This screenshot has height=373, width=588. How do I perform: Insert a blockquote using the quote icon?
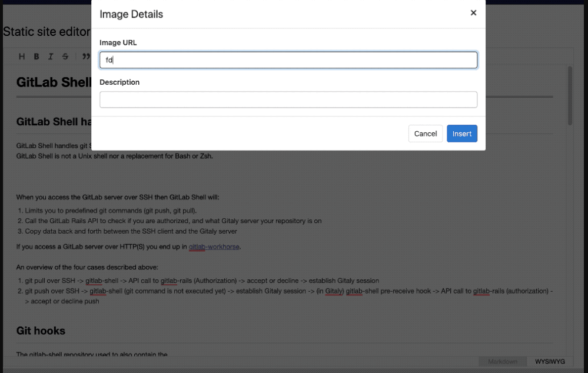click(x=87, y=56)
